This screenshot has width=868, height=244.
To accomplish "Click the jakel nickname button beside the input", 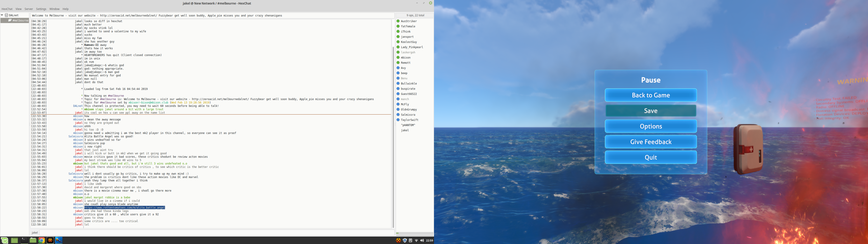I will pyautogui.click(x=35, y=232).
